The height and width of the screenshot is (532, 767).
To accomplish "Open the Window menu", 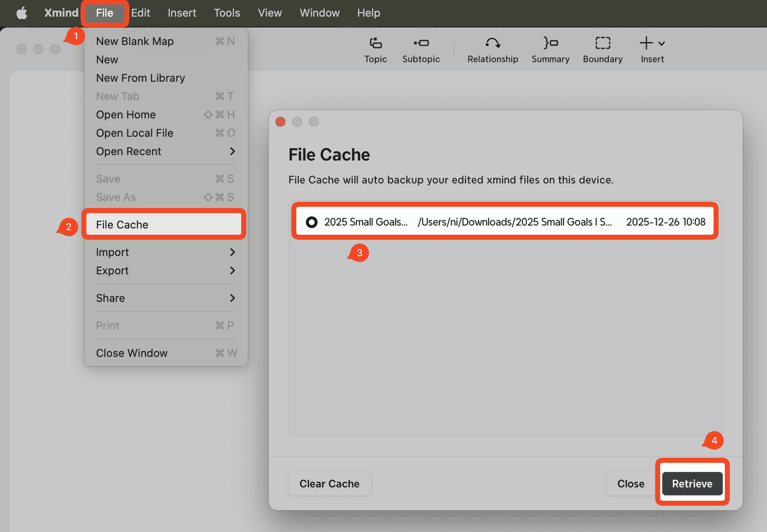I will coord(320,13).
